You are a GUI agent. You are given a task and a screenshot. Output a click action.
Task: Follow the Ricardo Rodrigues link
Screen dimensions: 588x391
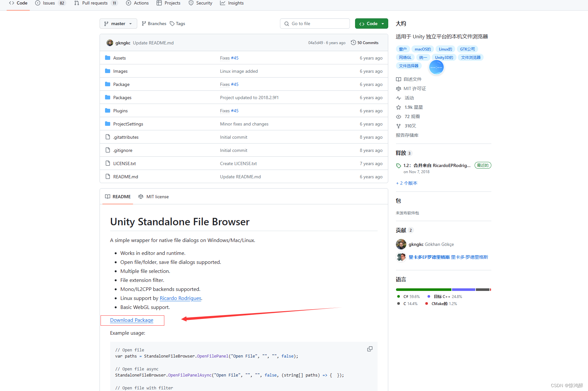coord(180,298)
